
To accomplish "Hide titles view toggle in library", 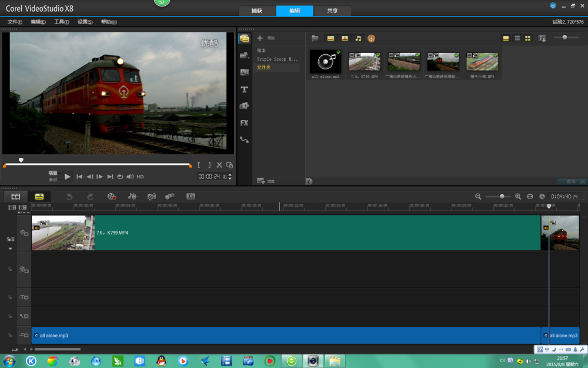I will 506,38.
